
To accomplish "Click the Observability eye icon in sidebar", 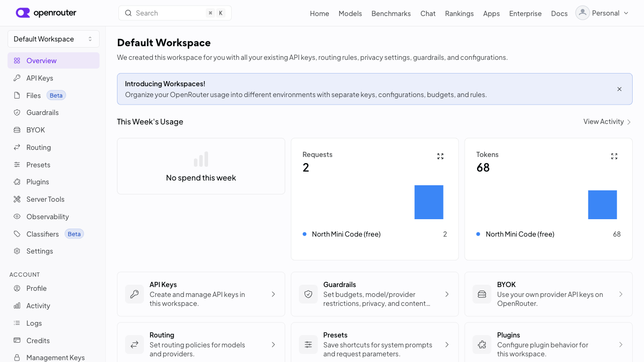I will tap(17, 216).
